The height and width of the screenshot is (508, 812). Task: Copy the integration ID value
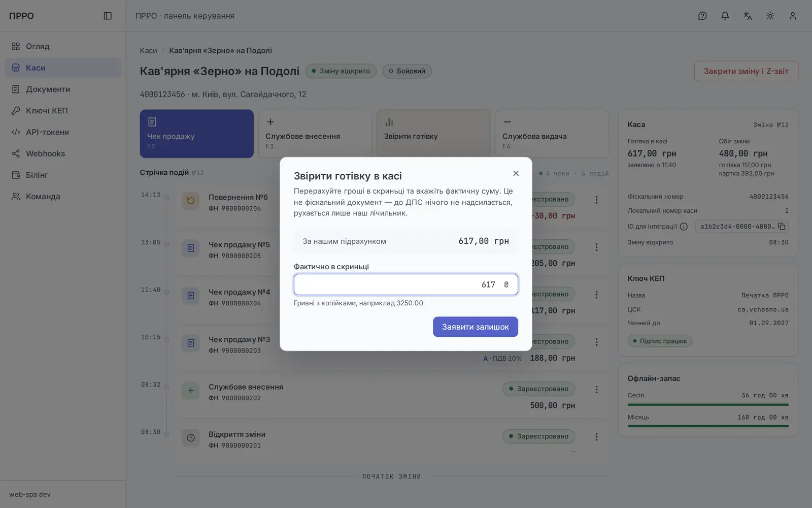coord(782,227)
